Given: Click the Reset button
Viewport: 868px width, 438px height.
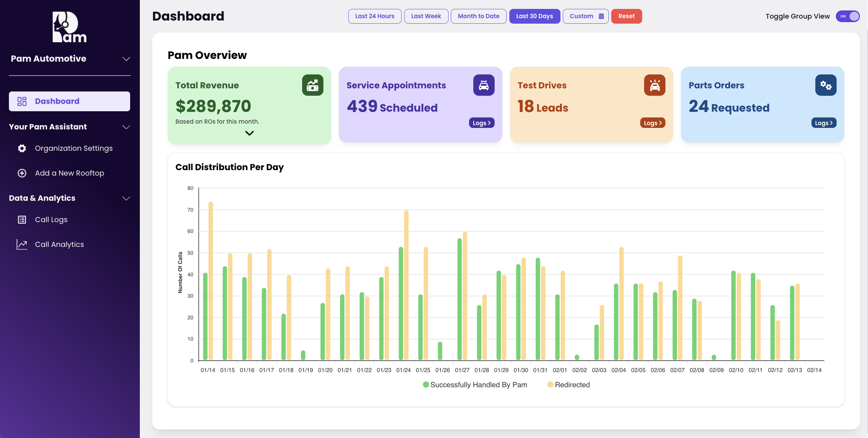Looking at the screenshot, I should click(627, 16).
